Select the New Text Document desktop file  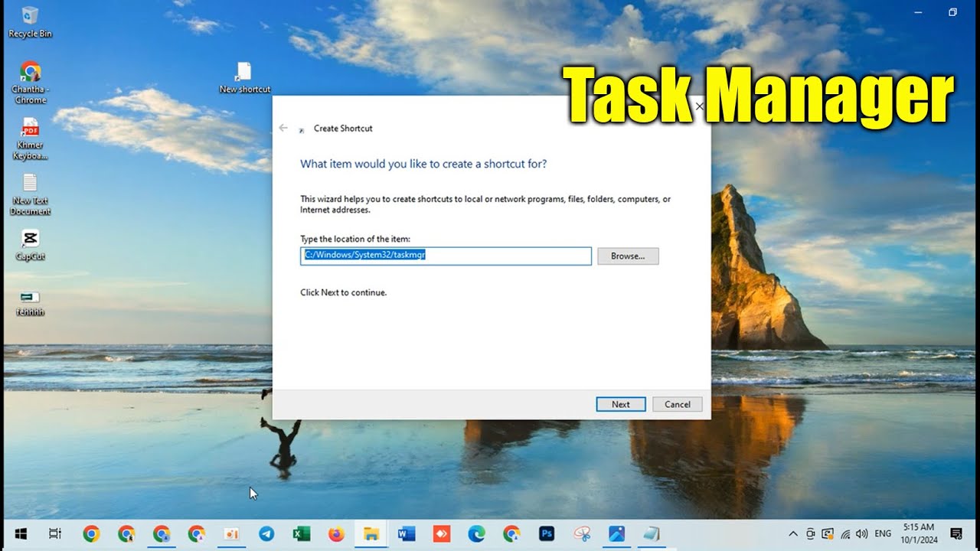tap(30, 194)
